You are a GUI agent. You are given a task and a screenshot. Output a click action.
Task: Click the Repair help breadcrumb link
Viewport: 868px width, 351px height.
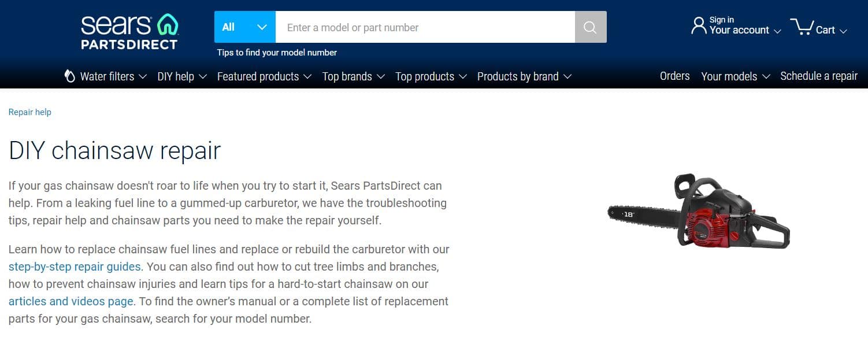(x=30, y=112)
